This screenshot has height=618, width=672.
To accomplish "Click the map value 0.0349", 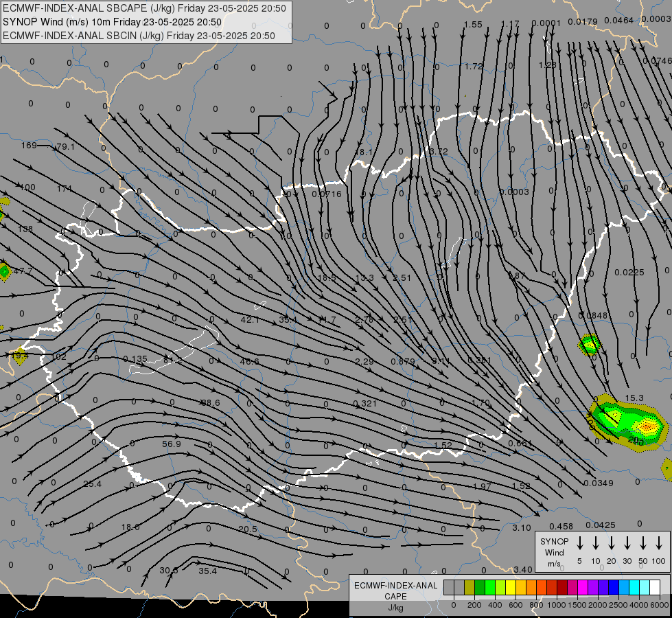I will coord(599,483).
